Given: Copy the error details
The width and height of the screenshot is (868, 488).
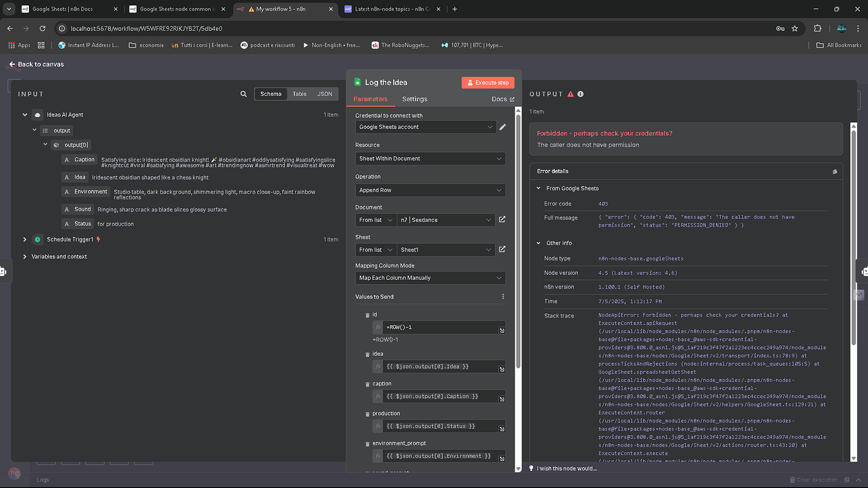Looking at the screenshot, I should (835, 170).
